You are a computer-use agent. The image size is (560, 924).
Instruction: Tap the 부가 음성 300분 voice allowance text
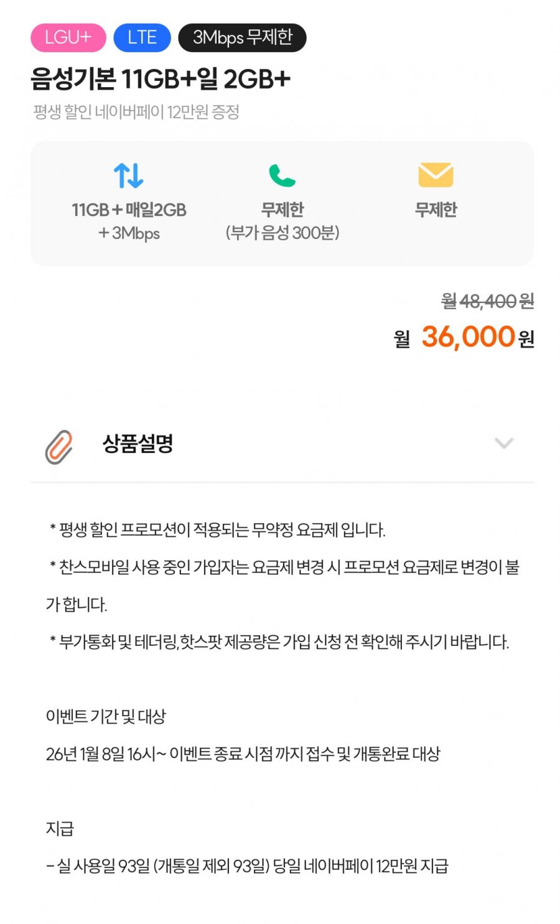282,233
